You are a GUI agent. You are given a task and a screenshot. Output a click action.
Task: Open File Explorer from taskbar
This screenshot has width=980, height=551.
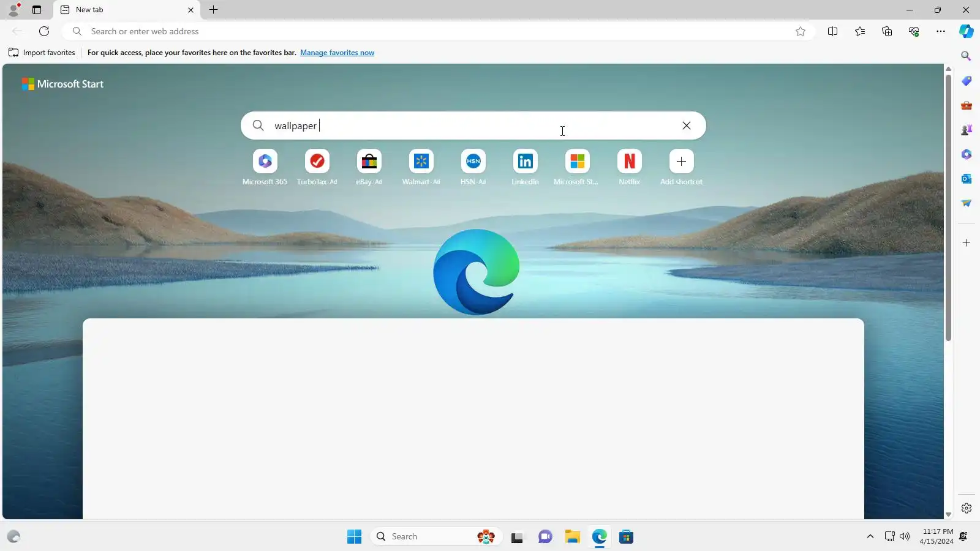(x=572, y=537)
